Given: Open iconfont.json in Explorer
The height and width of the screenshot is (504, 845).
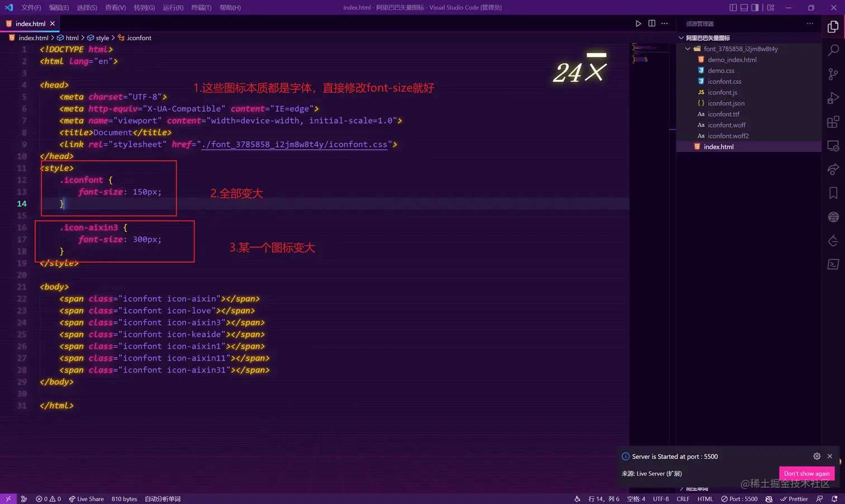Looking at the screenshot, I should click(x=749, y=103).
